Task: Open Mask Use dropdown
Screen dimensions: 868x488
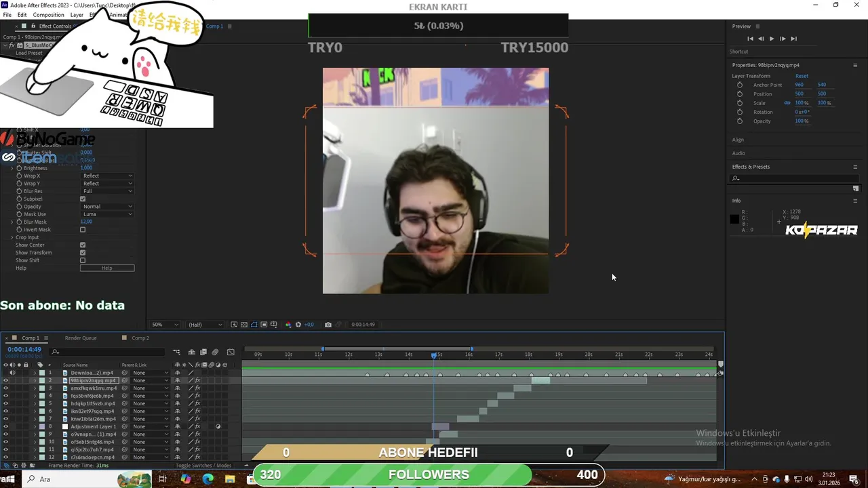Action: pos(107,214)
